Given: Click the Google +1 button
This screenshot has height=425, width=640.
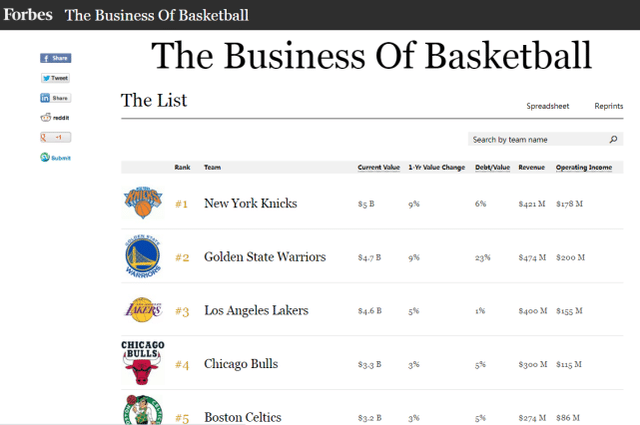Looking at the screenshot, I should 56,137.
